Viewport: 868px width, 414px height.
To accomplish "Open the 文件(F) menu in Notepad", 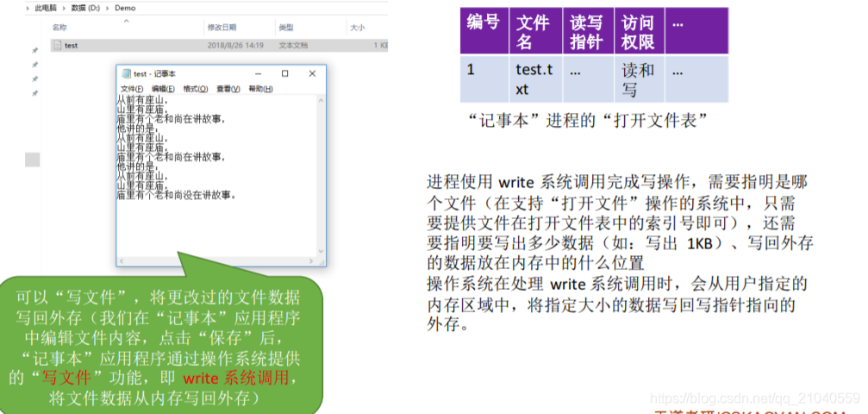I will tap(132, 89).
